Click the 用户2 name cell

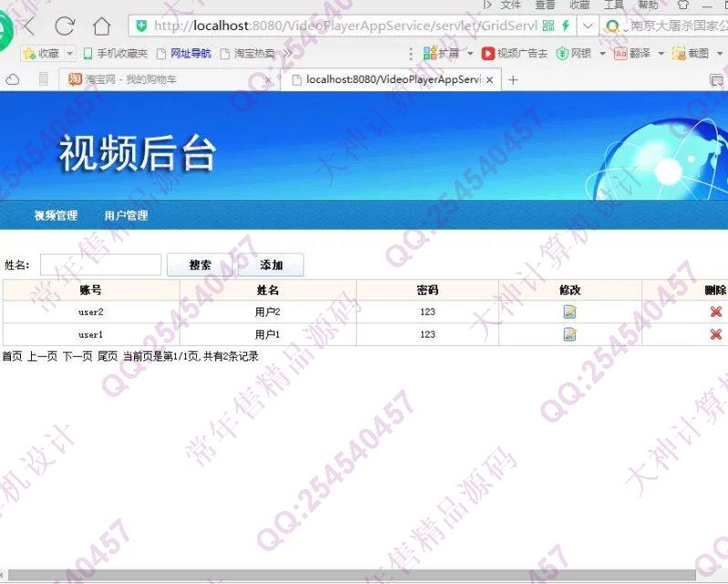click(x=268, y=312)
